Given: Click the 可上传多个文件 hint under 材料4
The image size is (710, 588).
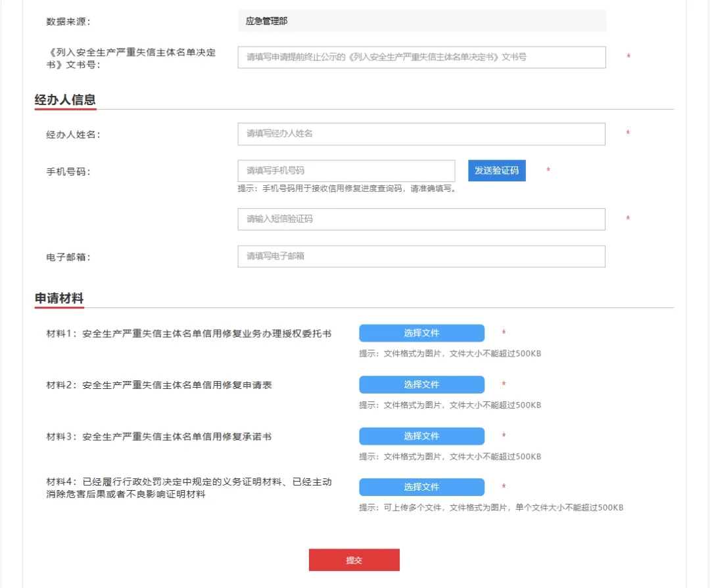Looking at the screenshot, I should pyautogui.click(x=490, y=508).
